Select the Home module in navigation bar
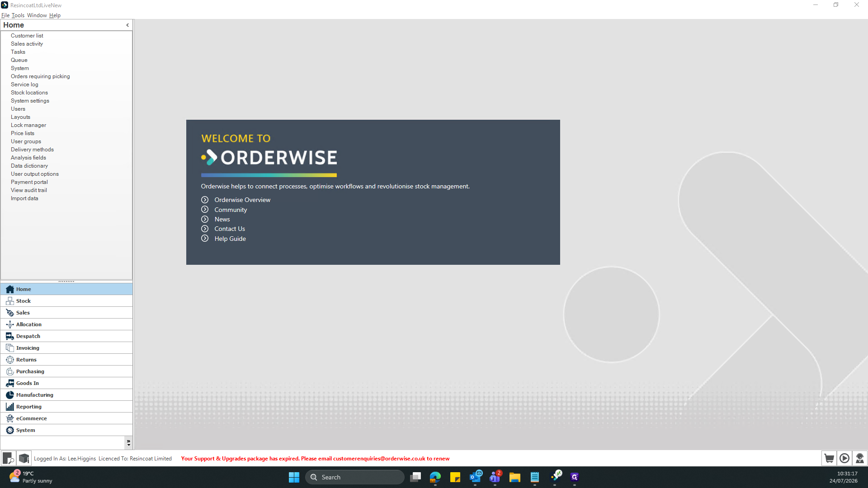The height and width of the screenshot is (488, 868). [66, 289]
